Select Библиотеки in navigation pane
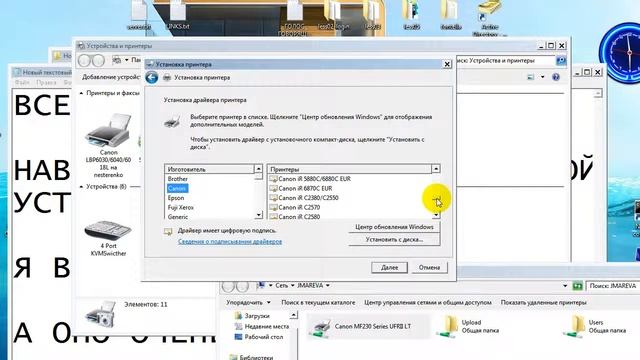 [252, 357]
